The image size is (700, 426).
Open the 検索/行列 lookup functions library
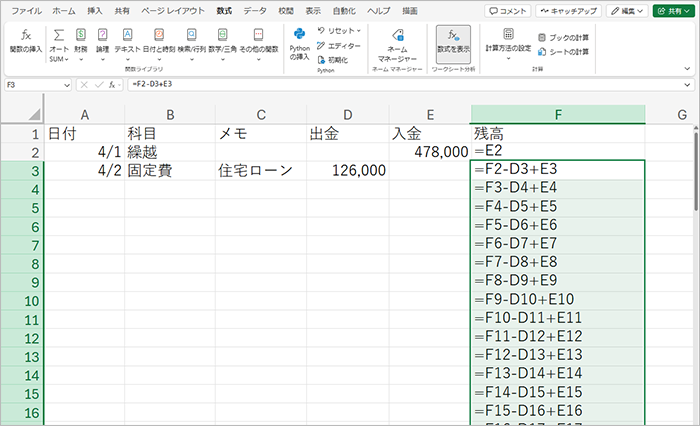[192, 45]
